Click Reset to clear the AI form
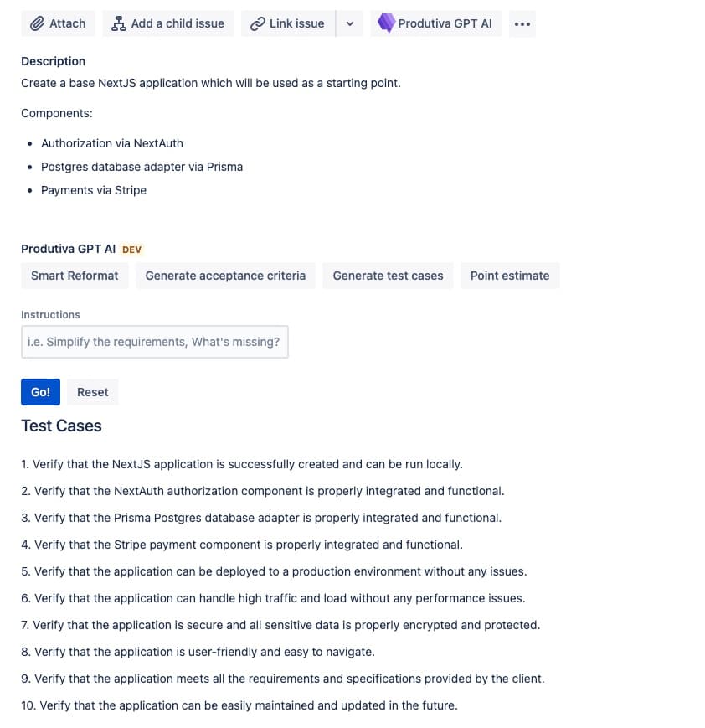705x728 pixels. click(92, 391)
